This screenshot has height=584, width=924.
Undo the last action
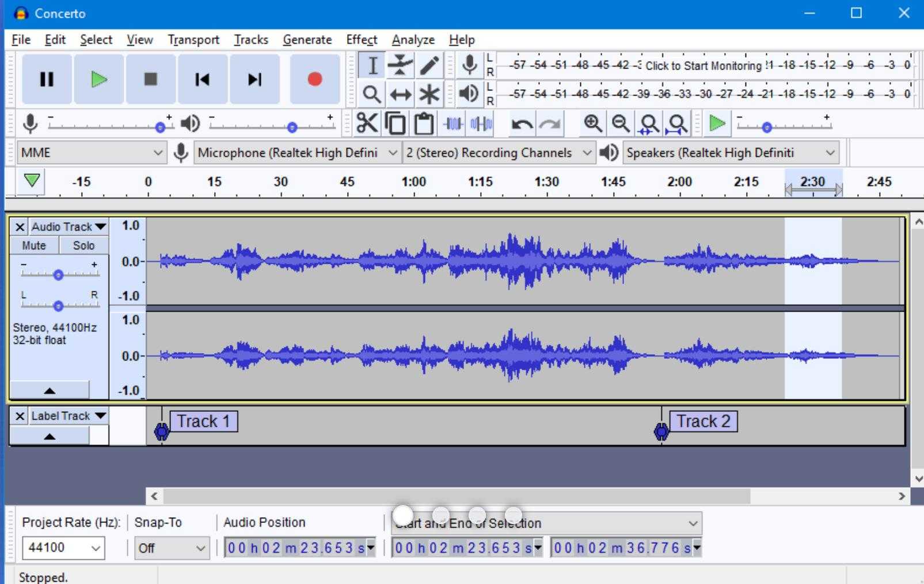(x=522, y=123)
